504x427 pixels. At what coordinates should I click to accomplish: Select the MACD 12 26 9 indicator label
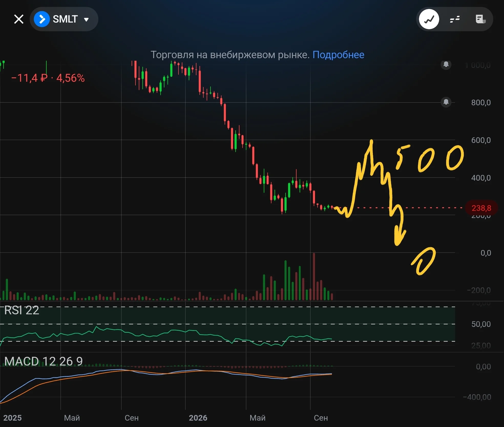pyautogui.click(x=44, y=361)
